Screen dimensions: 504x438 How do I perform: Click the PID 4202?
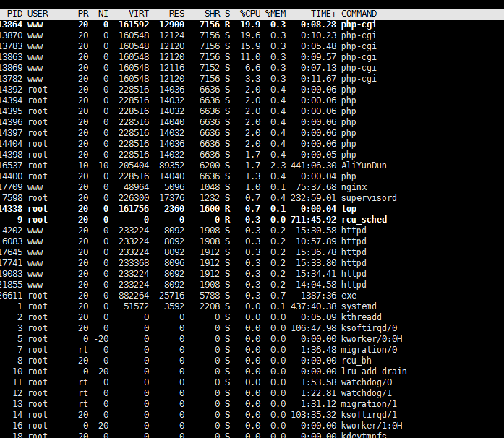coord(12,231)
